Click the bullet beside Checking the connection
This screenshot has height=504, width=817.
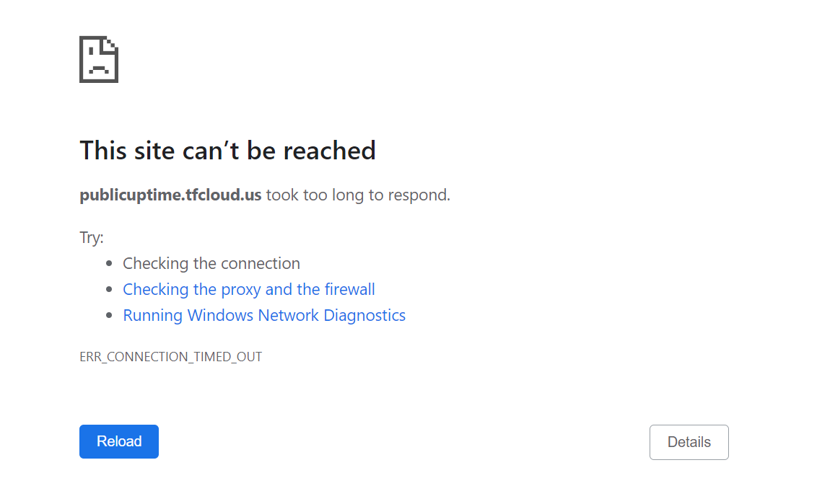pyautogui.click(x=110, y=262)
